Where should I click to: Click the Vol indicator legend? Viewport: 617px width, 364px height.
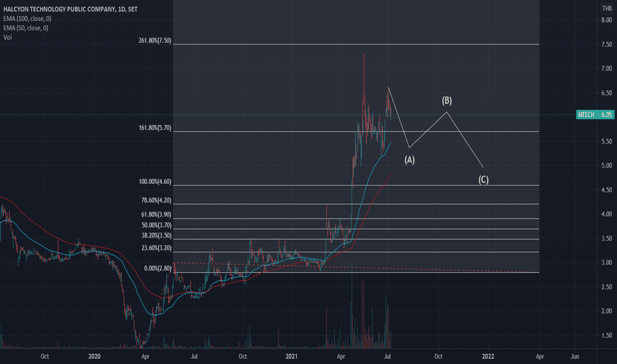7,37
